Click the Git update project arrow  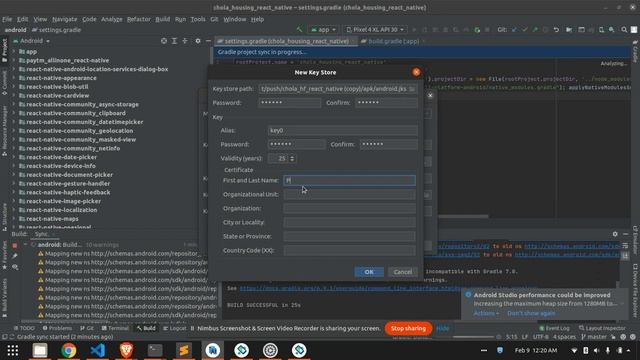[514, 30]
